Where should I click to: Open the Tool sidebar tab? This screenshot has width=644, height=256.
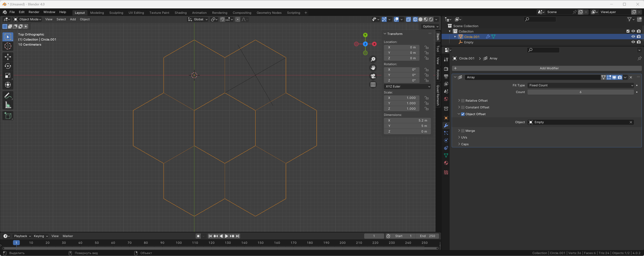[438, 49]
